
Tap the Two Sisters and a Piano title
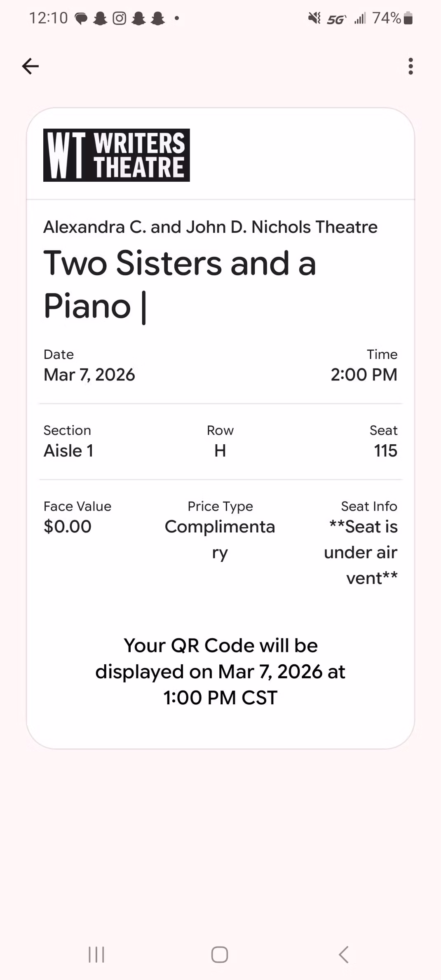[180, 284]
